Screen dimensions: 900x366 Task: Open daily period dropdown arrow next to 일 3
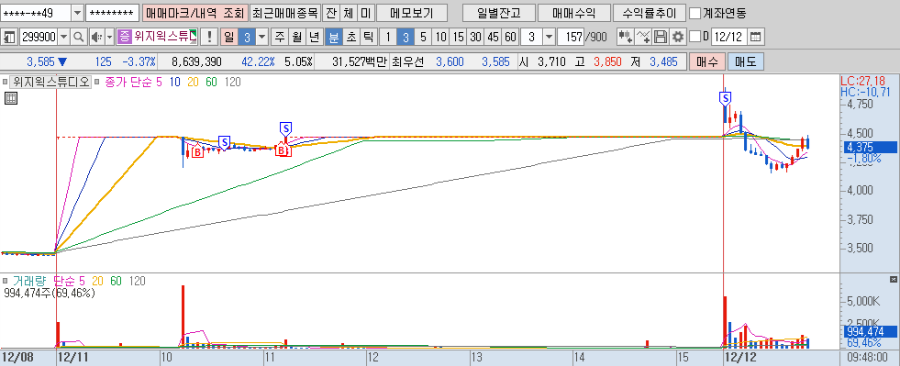(262, 37)
